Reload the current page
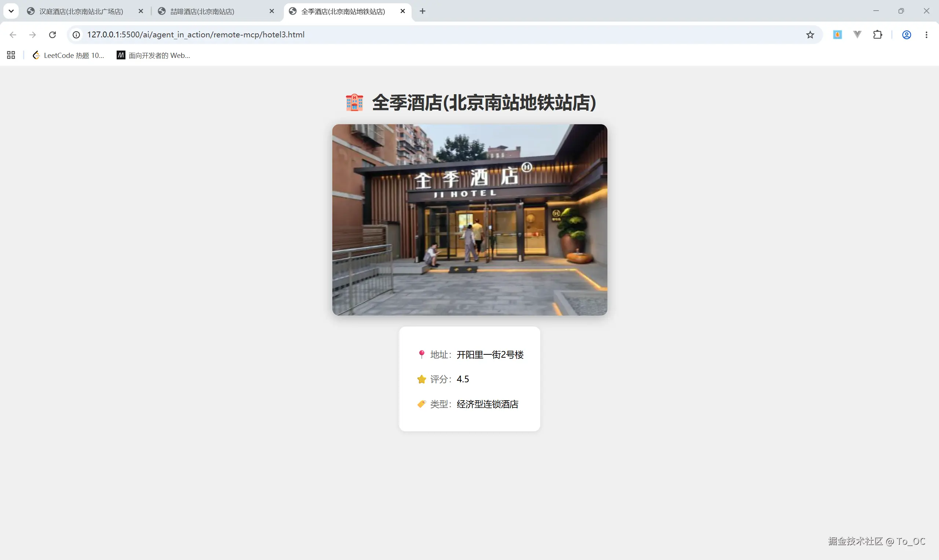The image size is (939, 560). coord(52,35)
